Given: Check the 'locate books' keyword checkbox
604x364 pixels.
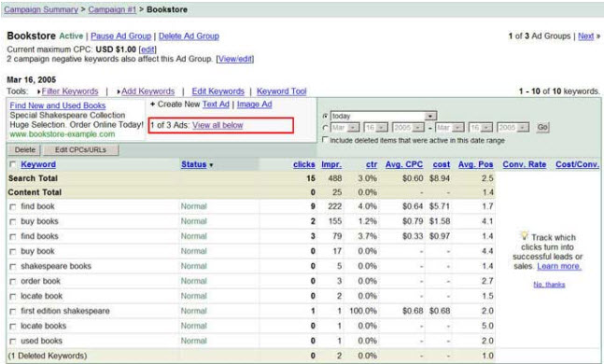Looking at the screenshot, I should point(13,327).
